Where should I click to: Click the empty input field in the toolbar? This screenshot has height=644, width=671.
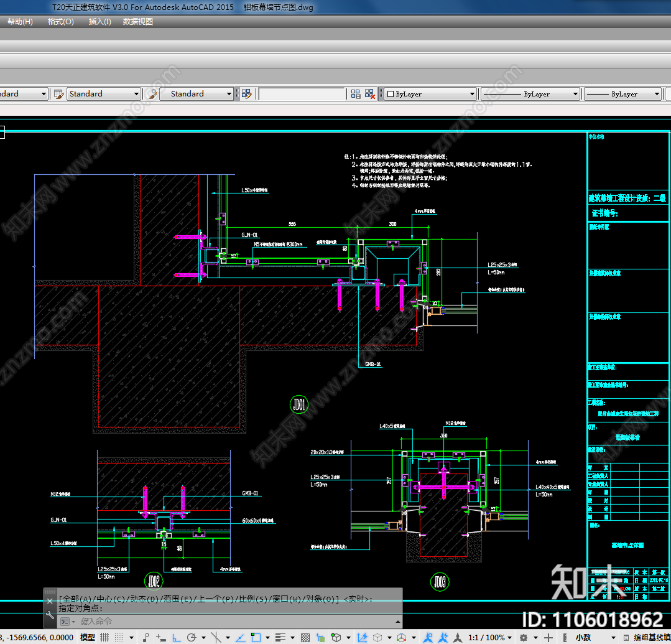point(302,94)
